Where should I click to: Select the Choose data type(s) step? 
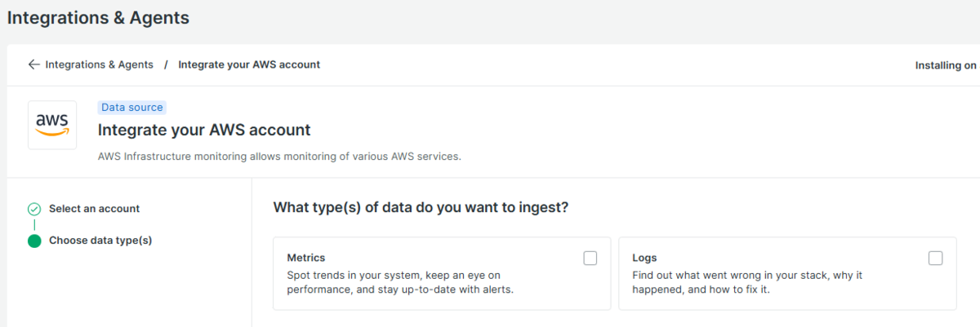click(x=100, y=241)
